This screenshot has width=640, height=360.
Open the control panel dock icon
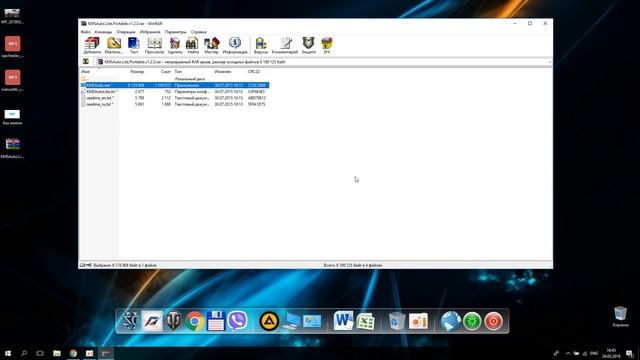[312, 321]
